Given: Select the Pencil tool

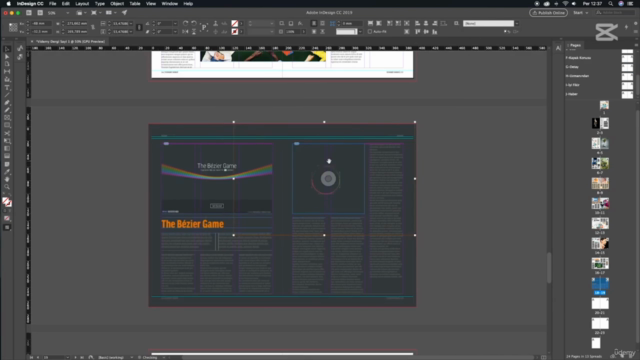Looking at the screenshot, I should 7,110.
